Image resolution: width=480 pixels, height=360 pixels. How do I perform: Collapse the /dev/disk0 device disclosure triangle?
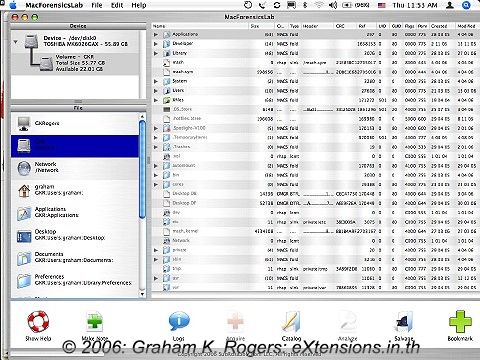click(15, 42)
